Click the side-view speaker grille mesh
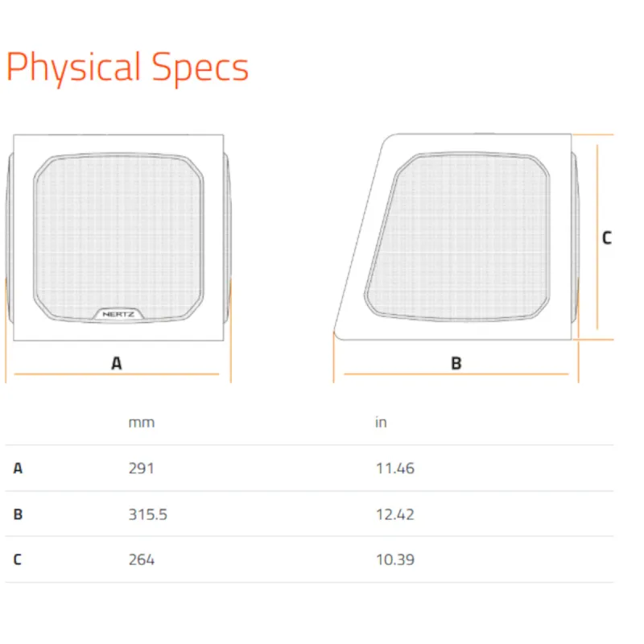644x644 pixels. [x=458, y=236]
